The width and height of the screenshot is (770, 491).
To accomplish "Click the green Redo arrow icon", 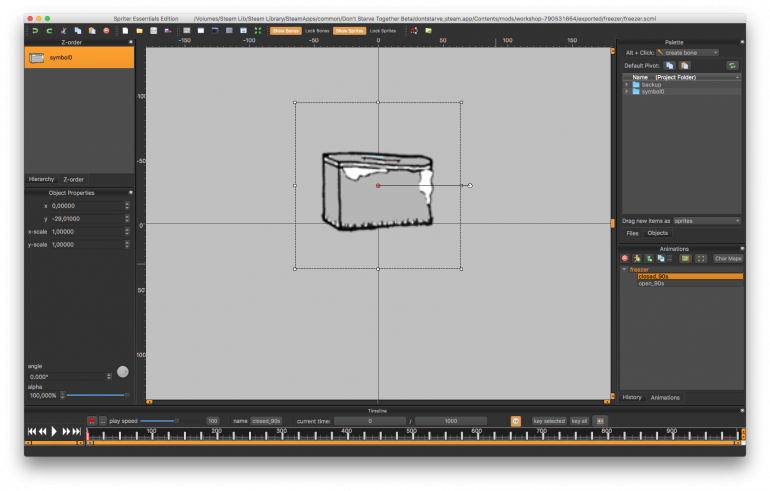I will pyautogui.click(x=49, y=30).
